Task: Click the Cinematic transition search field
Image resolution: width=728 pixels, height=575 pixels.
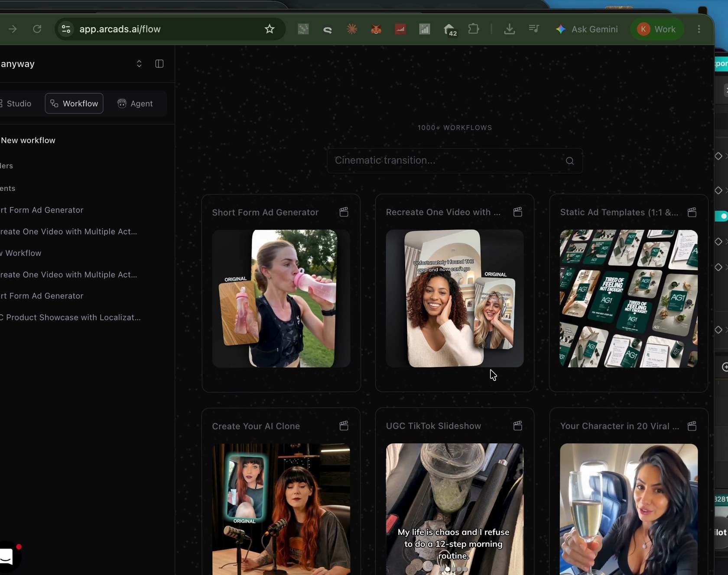Action: (x=455, y=161)
